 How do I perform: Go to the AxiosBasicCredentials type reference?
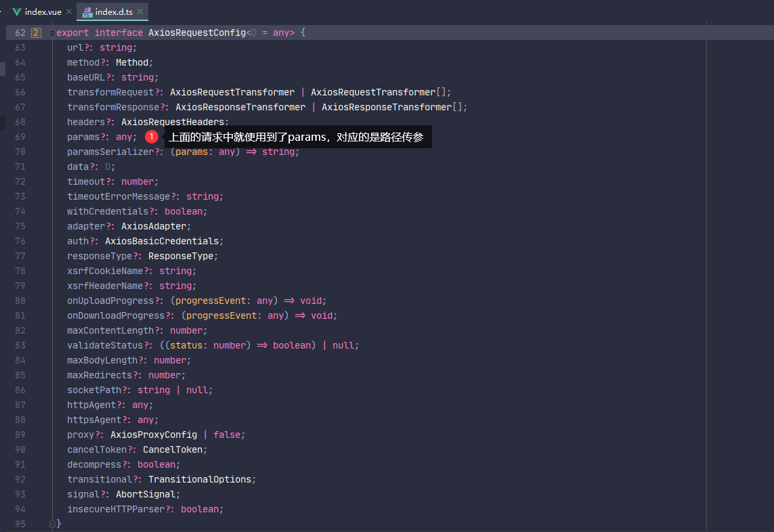[x=162, y=241]
